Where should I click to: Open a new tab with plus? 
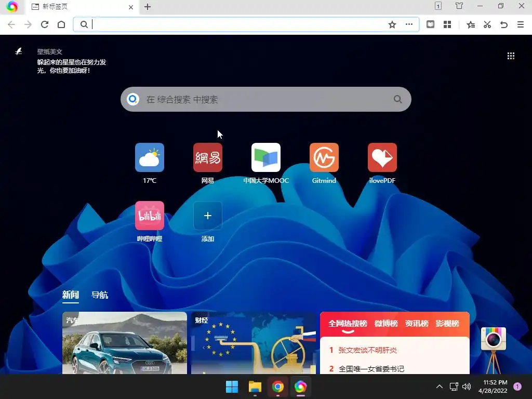click(x=148, y=7)
